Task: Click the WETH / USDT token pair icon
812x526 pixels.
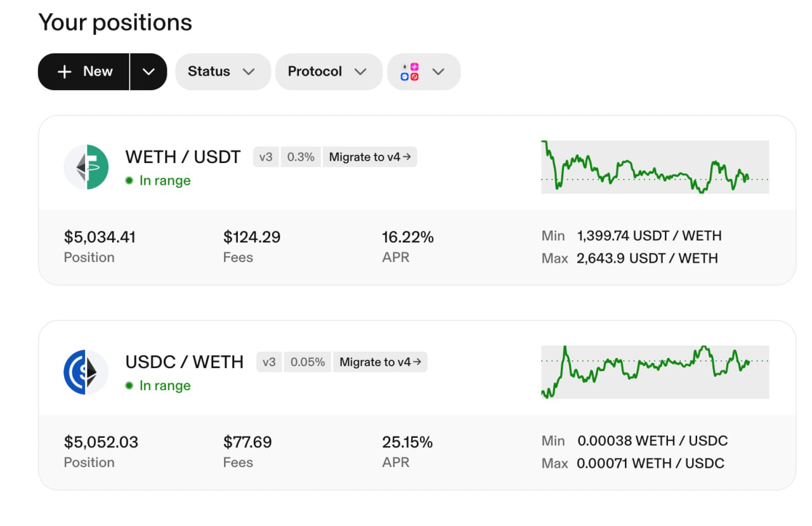Action: tap(86, 167)
